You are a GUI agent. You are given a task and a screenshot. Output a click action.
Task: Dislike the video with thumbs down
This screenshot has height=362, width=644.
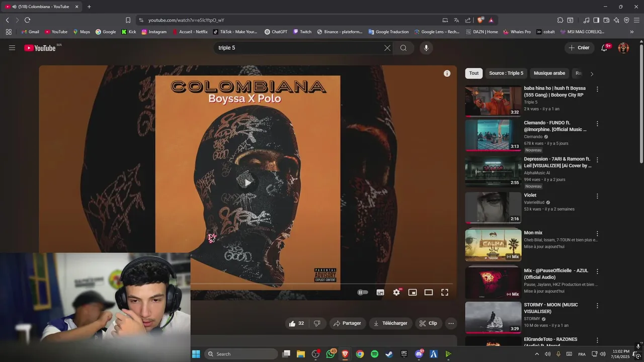(x=317, y=323)
